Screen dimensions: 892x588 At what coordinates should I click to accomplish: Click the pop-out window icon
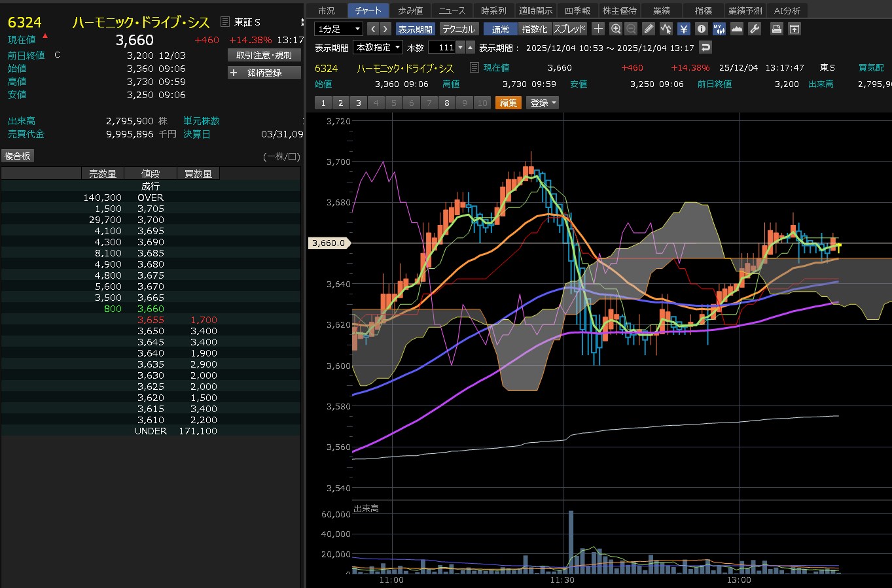(794, 29)
